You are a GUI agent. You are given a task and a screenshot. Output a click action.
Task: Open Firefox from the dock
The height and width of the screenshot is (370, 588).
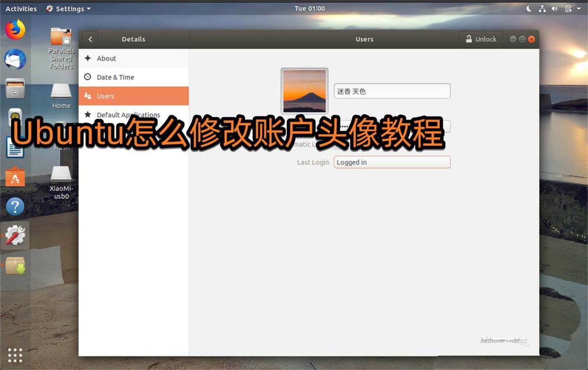[x=15, y=29]
